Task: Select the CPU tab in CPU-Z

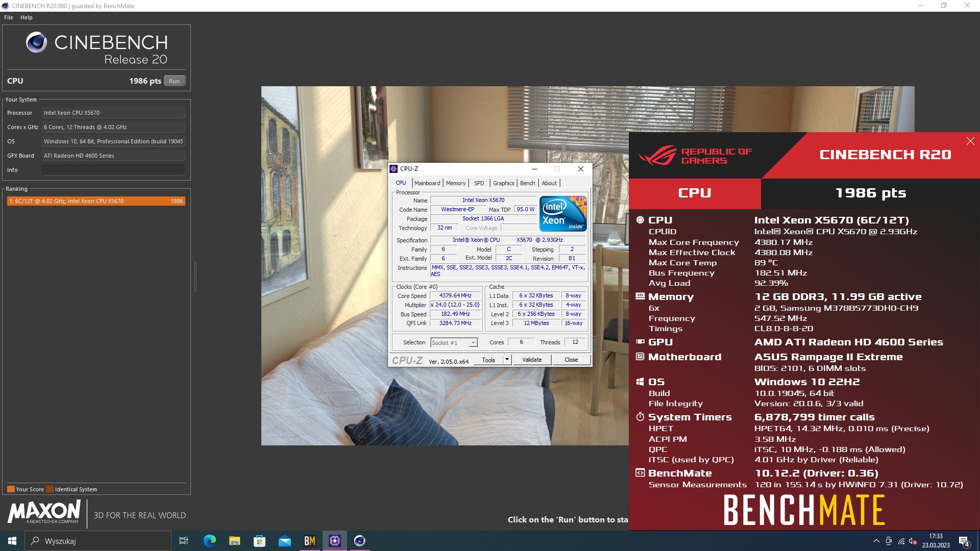Action: click(401, 183)
